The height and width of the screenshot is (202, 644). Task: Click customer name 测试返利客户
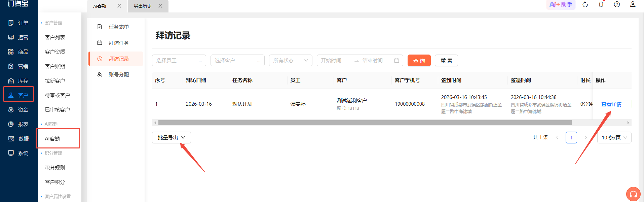(352, 101)
